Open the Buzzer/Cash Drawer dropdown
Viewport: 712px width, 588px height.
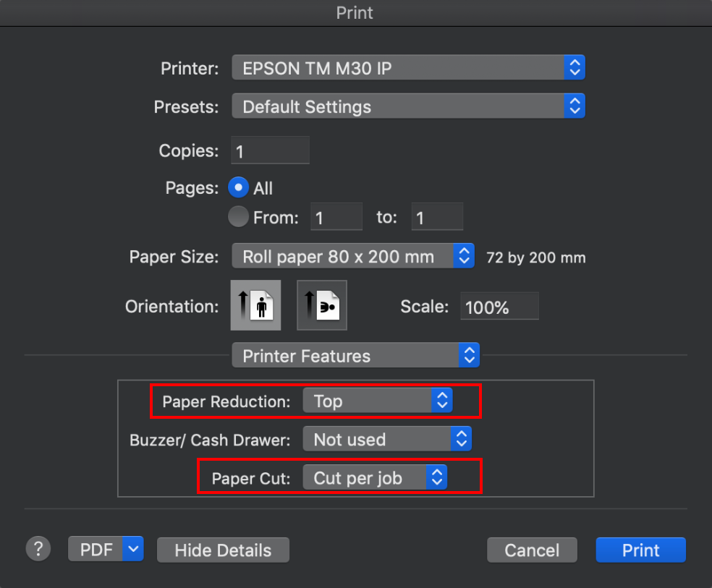coord(387,438)
